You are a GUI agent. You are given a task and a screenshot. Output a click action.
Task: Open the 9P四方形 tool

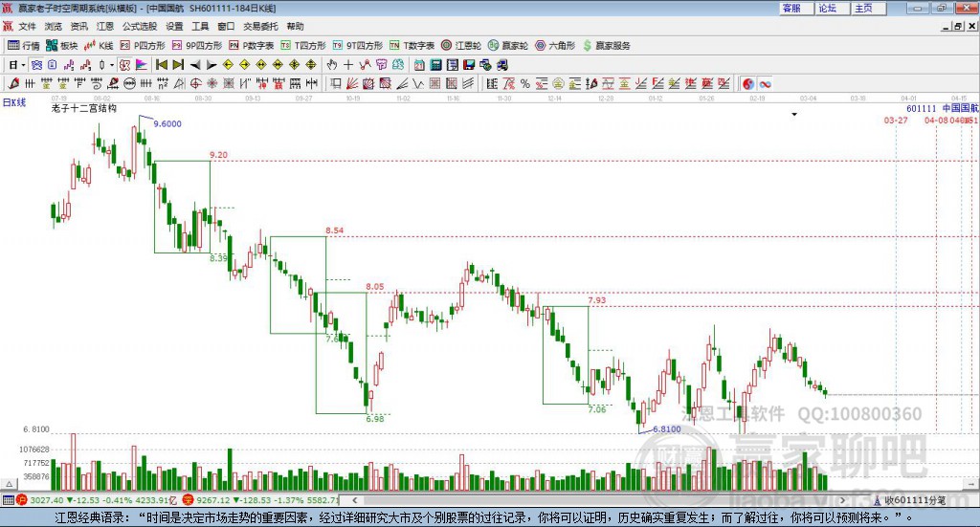coord(197,46)
